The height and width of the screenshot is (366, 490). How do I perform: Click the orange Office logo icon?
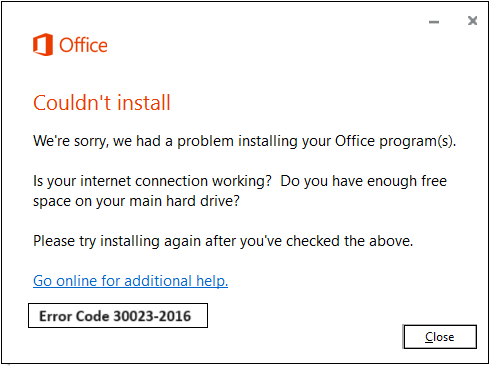click(43, 45)
